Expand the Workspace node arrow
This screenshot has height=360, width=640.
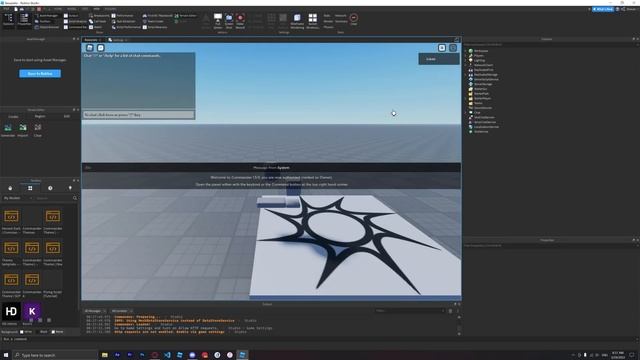tap(465, 51)
